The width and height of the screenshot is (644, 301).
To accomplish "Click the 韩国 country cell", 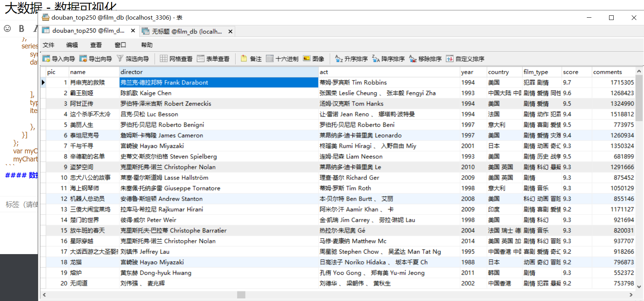I will (505, 273).
